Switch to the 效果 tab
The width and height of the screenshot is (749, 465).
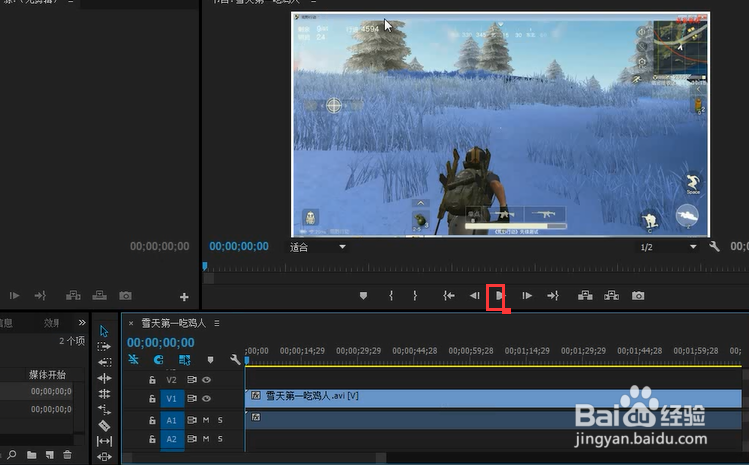[52, 323]
